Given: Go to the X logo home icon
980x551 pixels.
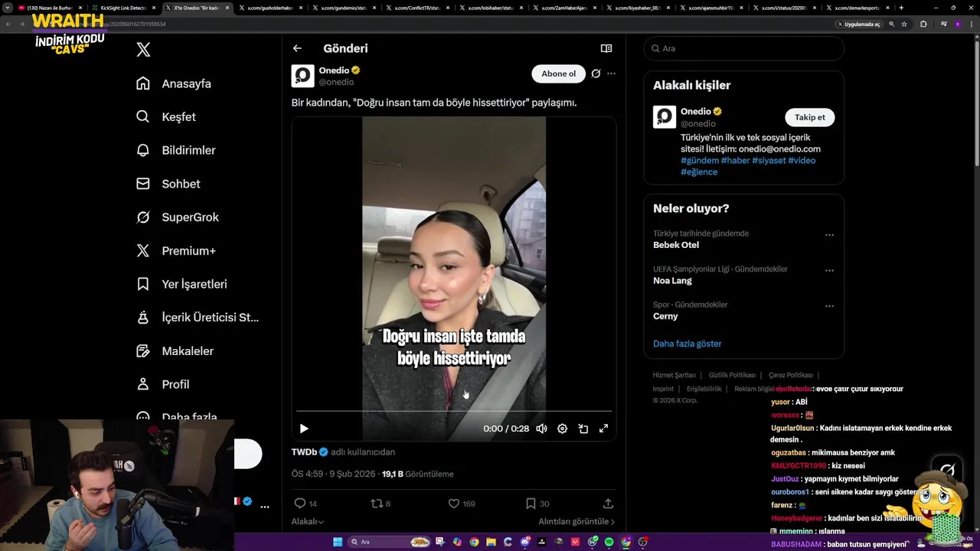Looking at the screenshot, I should coord(143,50).
